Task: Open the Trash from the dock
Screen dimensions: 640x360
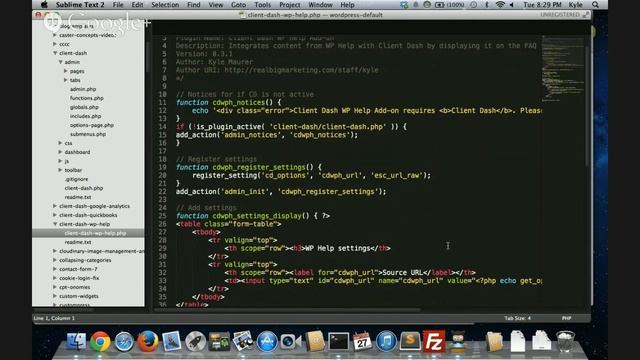Action: [565, 341]
